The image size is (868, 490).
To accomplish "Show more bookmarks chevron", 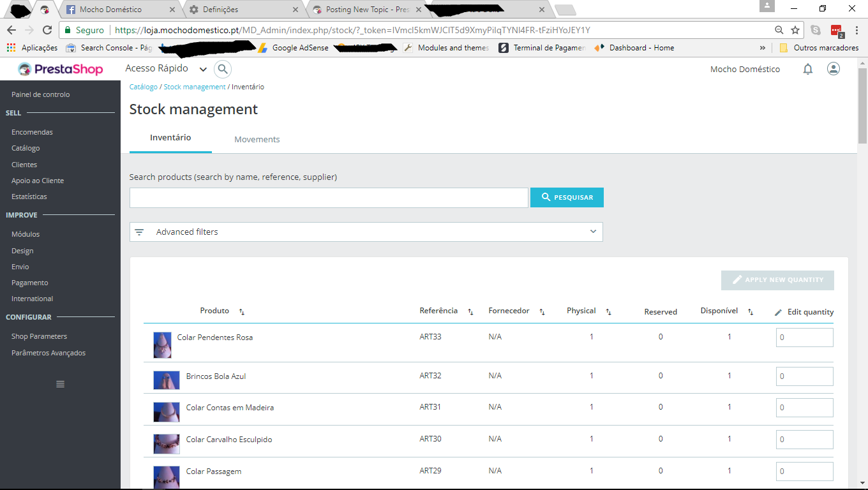I will coord(762,48).
